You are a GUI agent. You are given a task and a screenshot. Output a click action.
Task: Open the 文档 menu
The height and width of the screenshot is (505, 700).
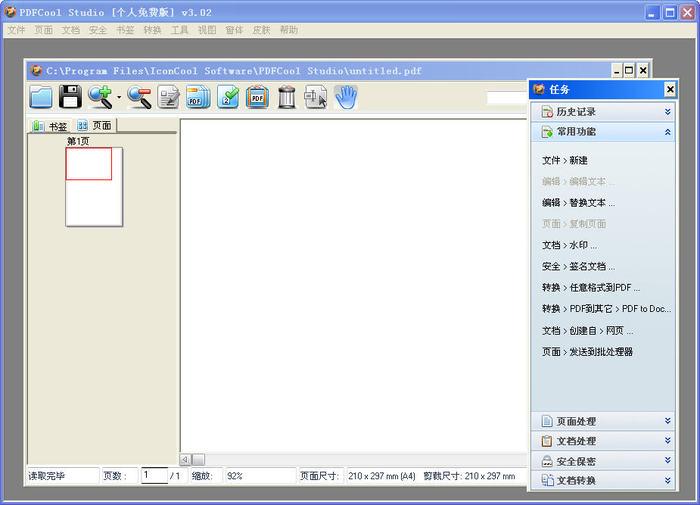(71, 30)
